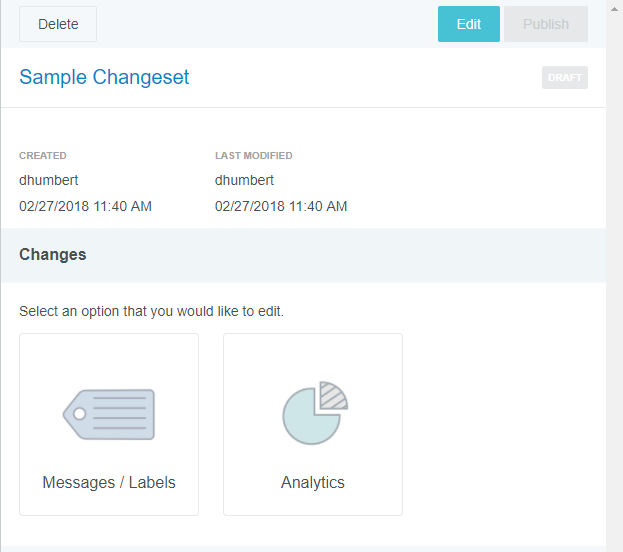Click the 'Select an option' instruction text
623x552 pixels.
pyautogui.click(x=151, y=312)
